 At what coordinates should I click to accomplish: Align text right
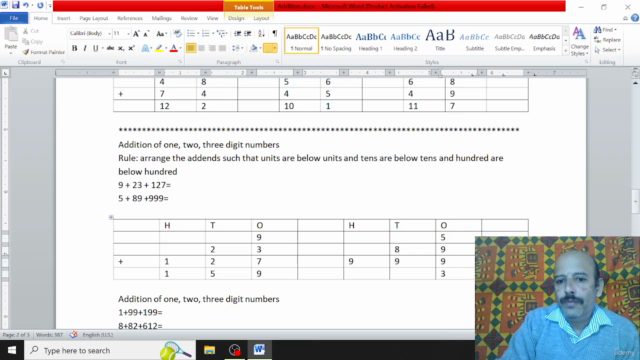(x=212, y=48)
